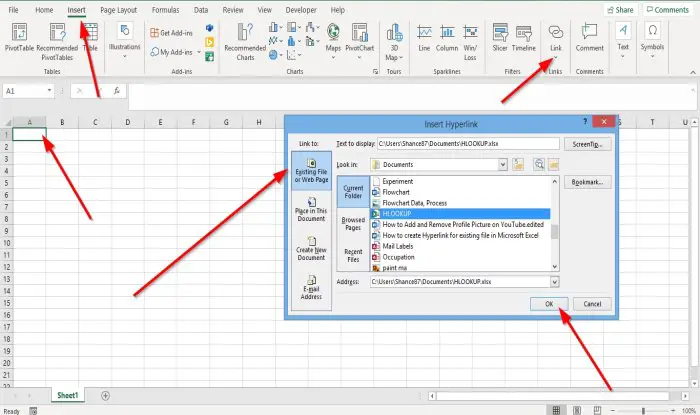The width and height of the screenshot is (700, 415).
Task: Select Current Folder in dialog
Action: pos(353,192)
